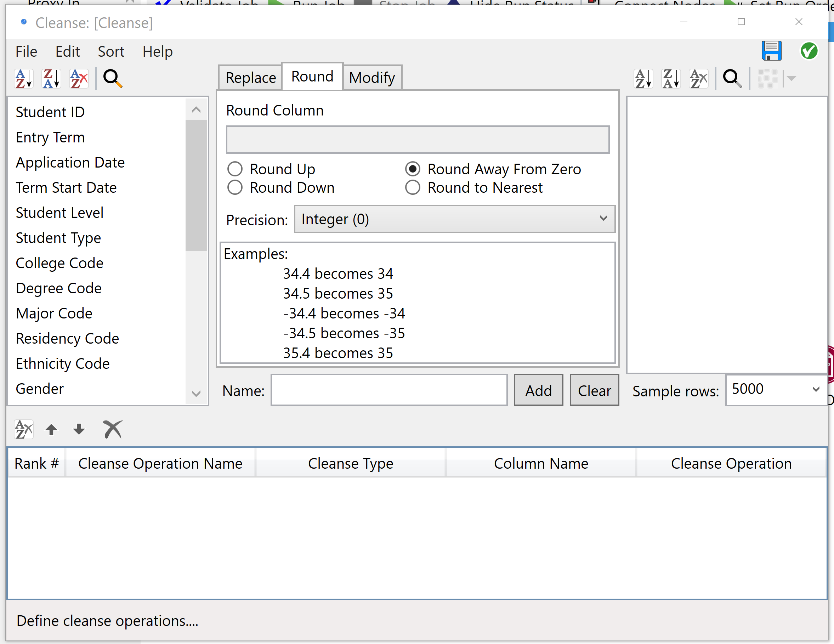Sort column list descending Z-A in left toolbar

coord(51,79)
